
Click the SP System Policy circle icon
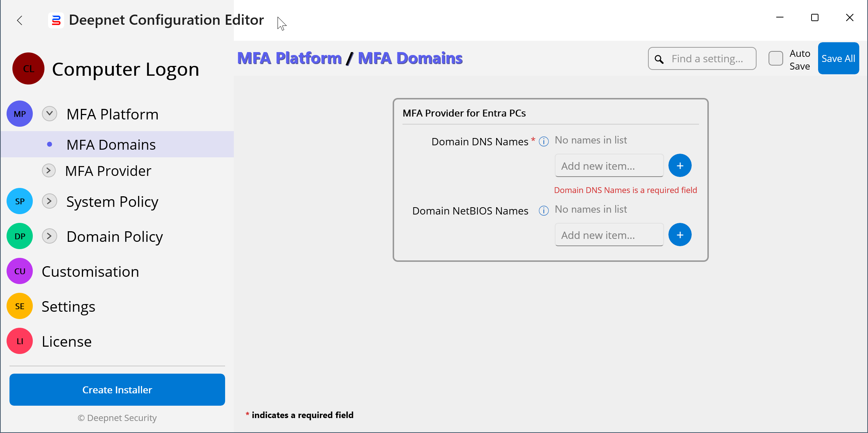click(20, 201)
